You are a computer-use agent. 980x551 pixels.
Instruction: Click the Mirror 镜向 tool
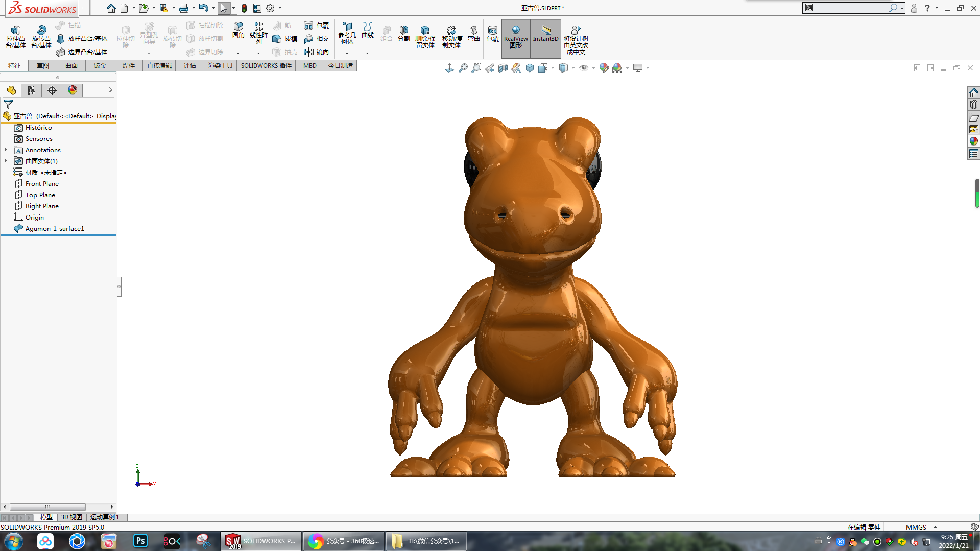coord(317,52)
